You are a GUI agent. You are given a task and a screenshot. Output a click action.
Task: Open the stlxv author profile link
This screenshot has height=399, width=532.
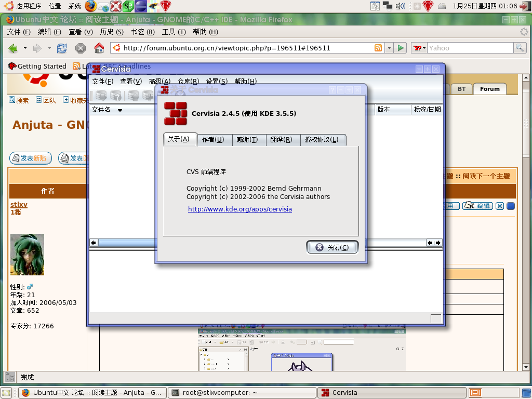click(x=19, y=204)
